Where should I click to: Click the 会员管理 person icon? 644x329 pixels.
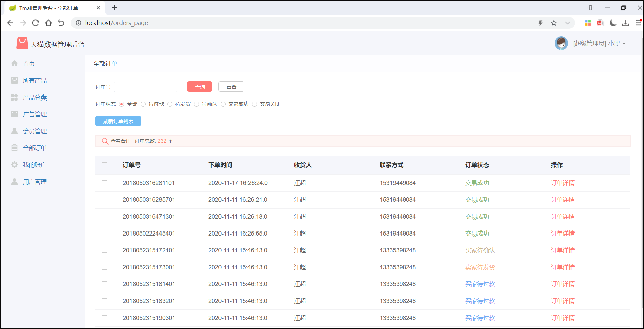coord(14,131)
